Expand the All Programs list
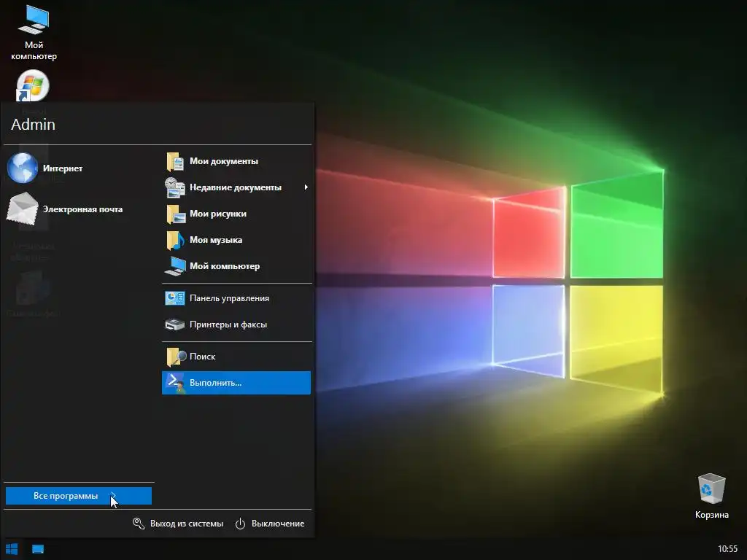 (x=79, y=496)
